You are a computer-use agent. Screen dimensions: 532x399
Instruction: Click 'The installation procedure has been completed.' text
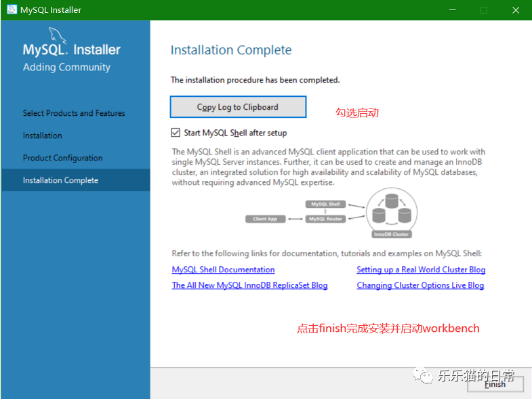coord(255,80)
